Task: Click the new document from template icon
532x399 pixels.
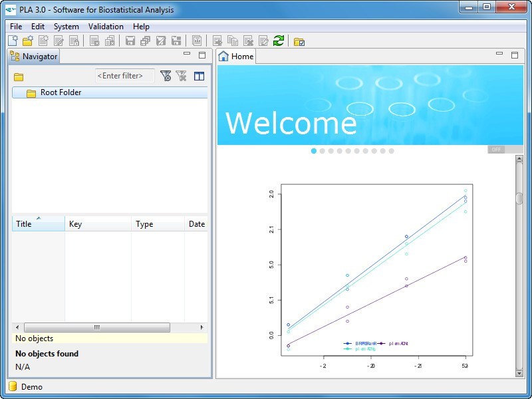Action: [43, 41]
